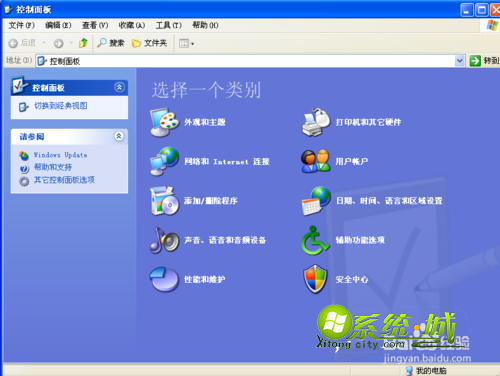Screen dimensions: 500x376
Task: Click the Control Panel icon in address bar
Action: tap(42, 61)
